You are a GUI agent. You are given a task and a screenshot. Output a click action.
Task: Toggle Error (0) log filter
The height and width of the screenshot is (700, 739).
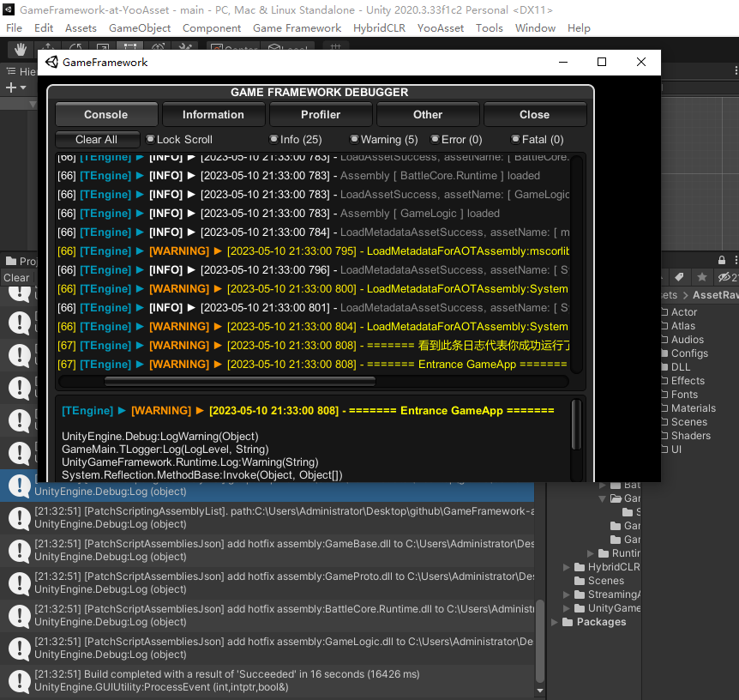(x=456, y=140)
